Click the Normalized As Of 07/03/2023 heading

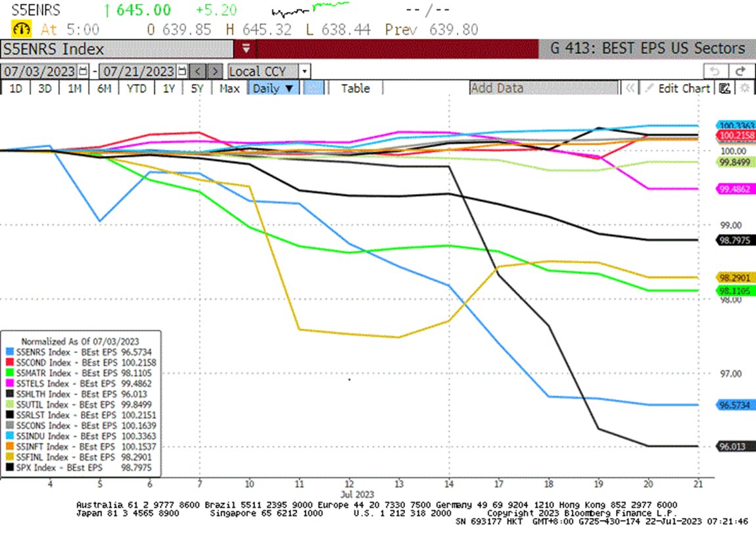(x=80, y=341)
